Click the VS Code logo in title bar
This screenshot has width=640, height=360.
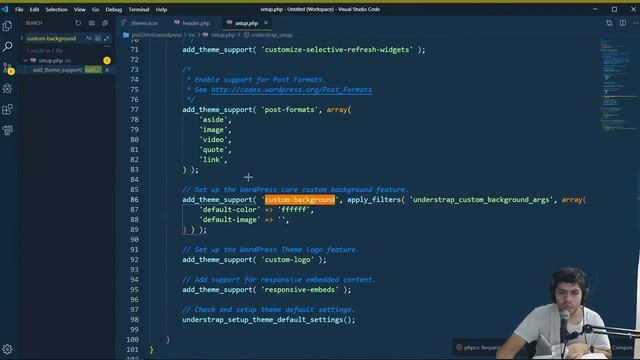[5, 9]
